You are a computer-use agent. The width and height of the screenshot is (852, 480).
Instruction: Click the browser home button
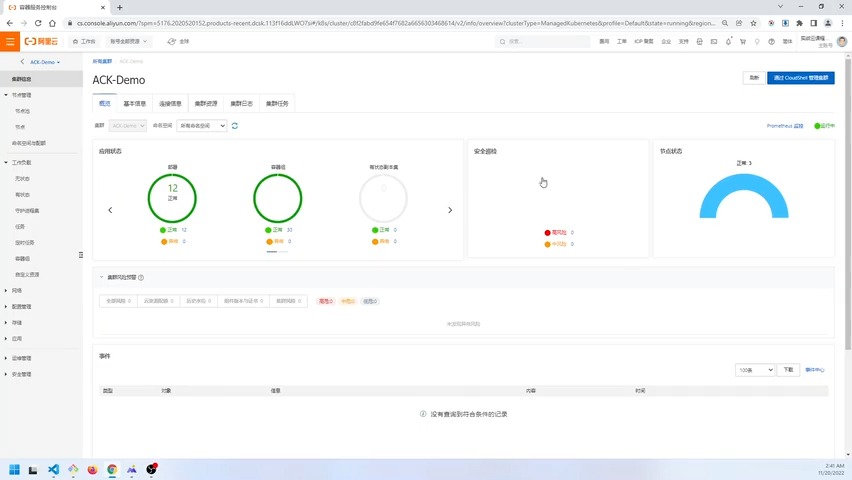click(52, 23)
